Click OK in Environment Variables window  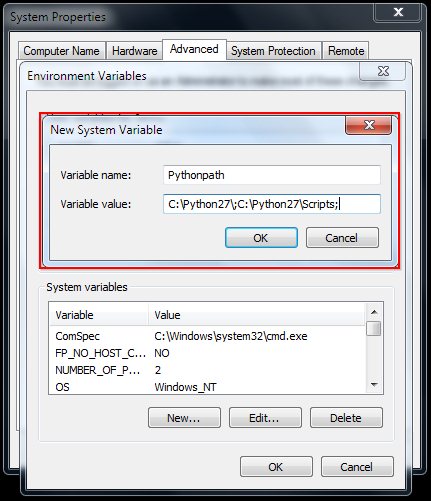click(276, 467)
